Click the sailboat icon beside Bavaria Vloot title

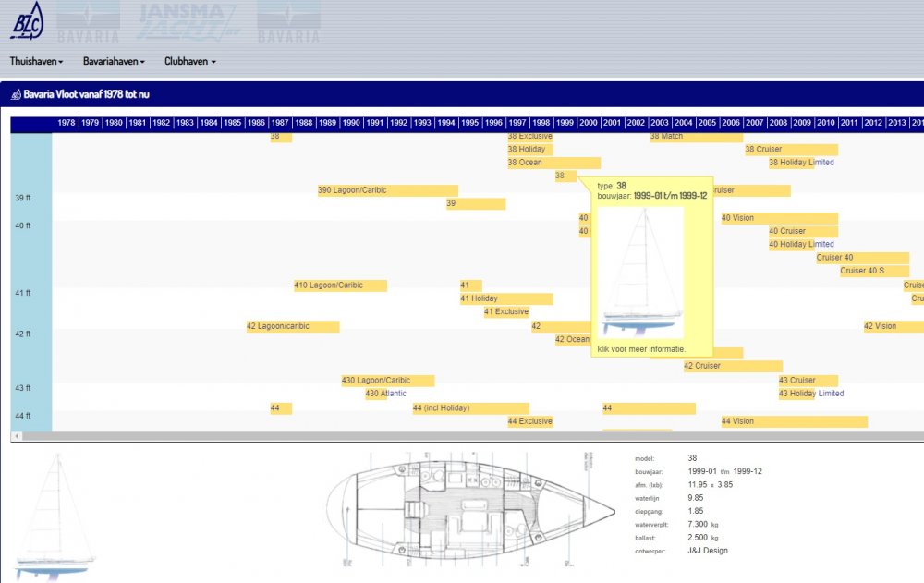[16, 94]
